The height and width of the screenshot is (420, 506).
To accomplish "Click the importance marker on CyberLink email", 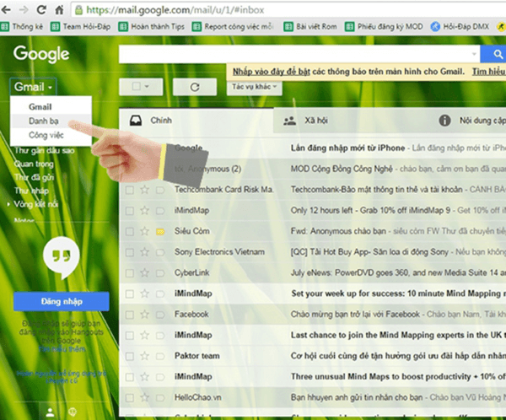I will [160, 273].
